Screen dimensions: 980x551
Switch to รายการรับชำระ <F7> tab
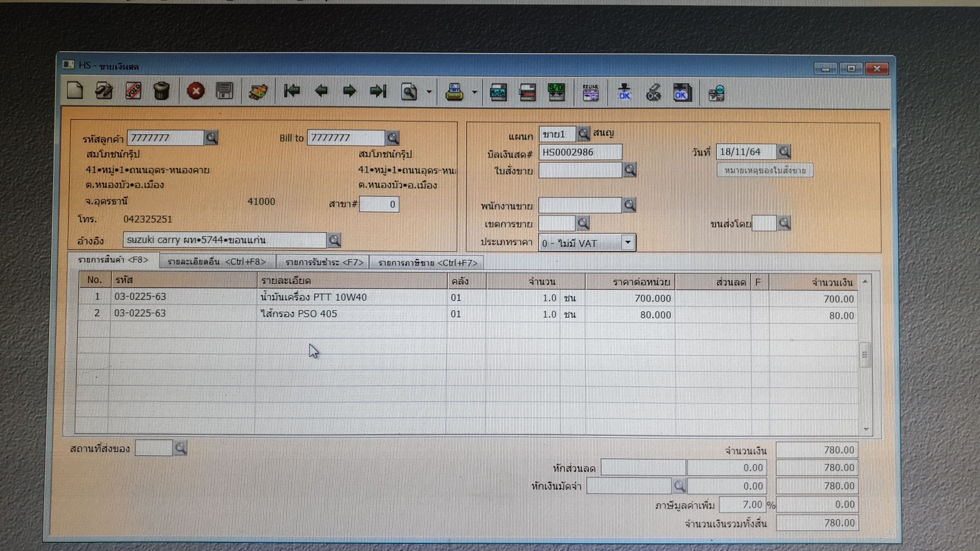click(x=324, y=262)
